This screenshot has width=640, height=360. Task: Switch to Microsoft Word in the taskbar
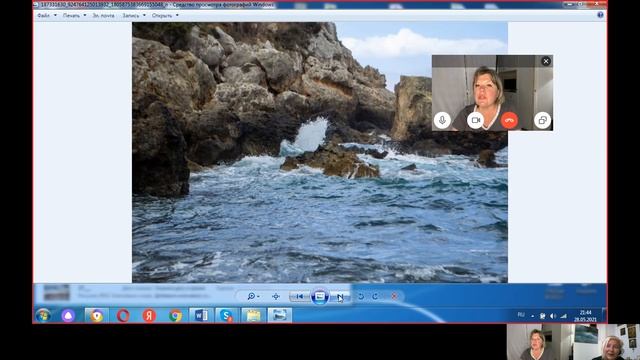[201, 316]
